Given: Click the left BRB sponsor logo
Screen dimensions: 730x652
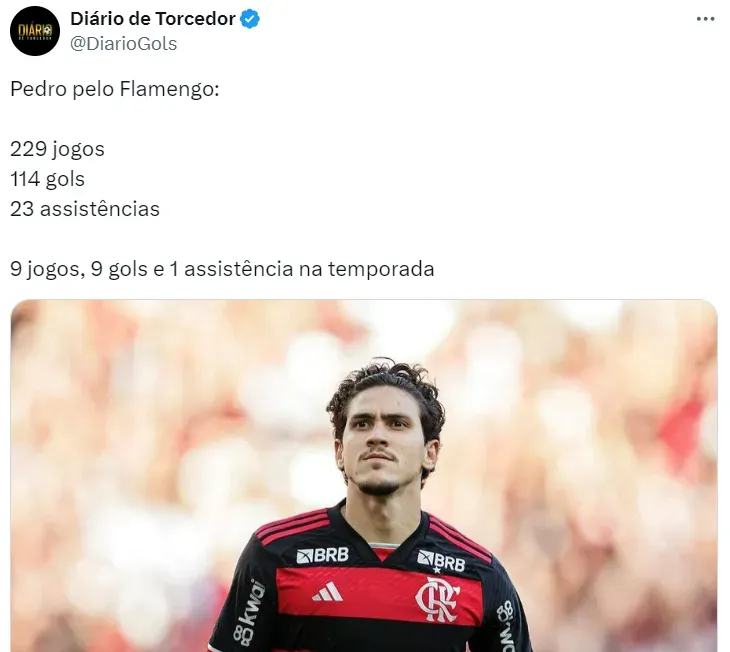Looking at the screenshot, I should click(322, 555).
